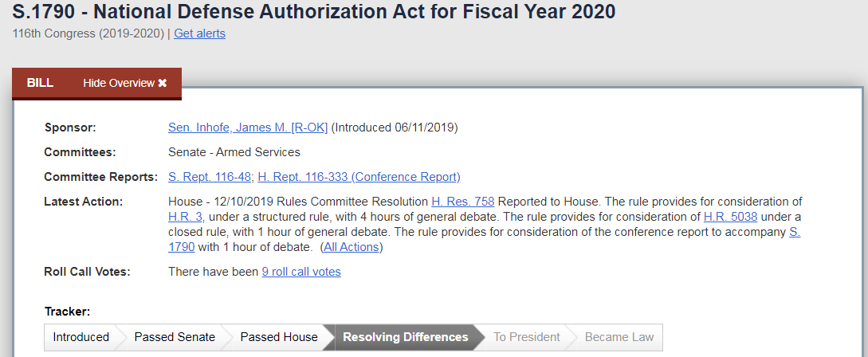The height and width of the screenshot is (357, 868).
Task: Click the Introduced tracker step
Action: [81, 337]
